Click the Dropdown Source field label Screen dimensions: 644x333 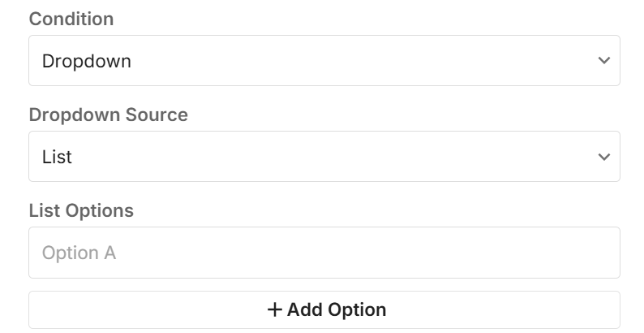coord(108,115)
